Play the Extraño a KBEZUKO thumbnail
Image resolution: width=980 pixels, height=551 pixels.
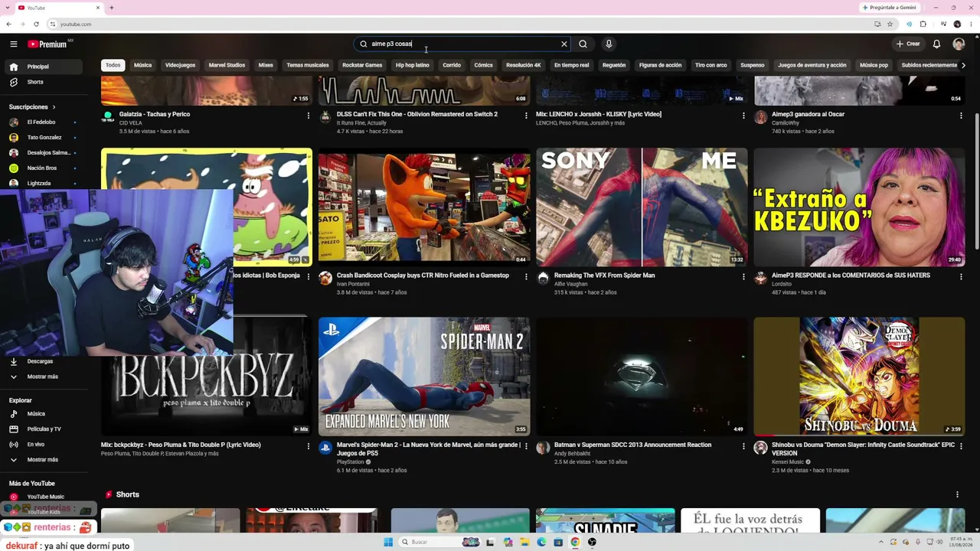coord(859,207)
